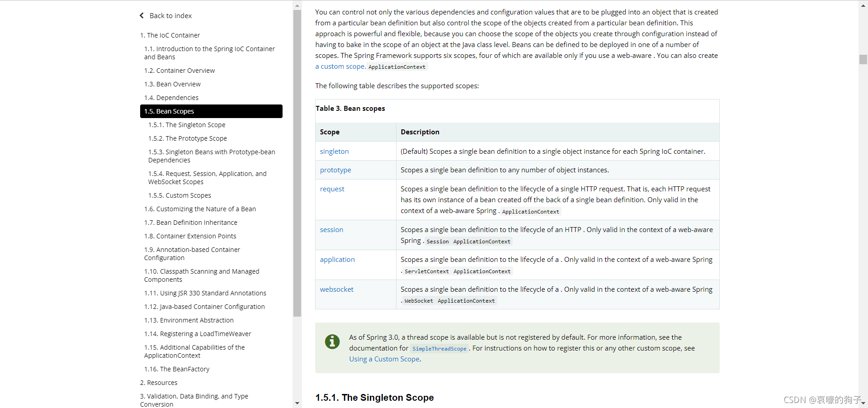Screen dimensions: 868x408
Task: Go to 1.16 The BeanFactory
Action: (177, 369)
